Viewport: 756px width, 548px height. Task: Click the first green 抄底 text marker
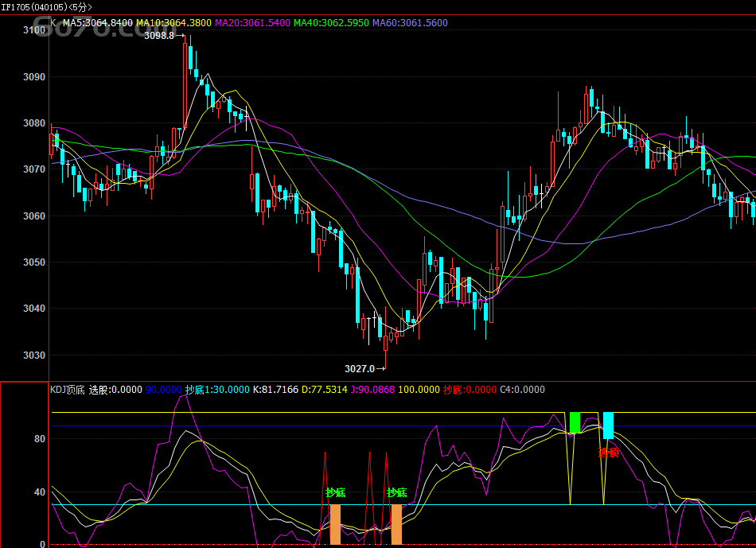tap(335, 492)
